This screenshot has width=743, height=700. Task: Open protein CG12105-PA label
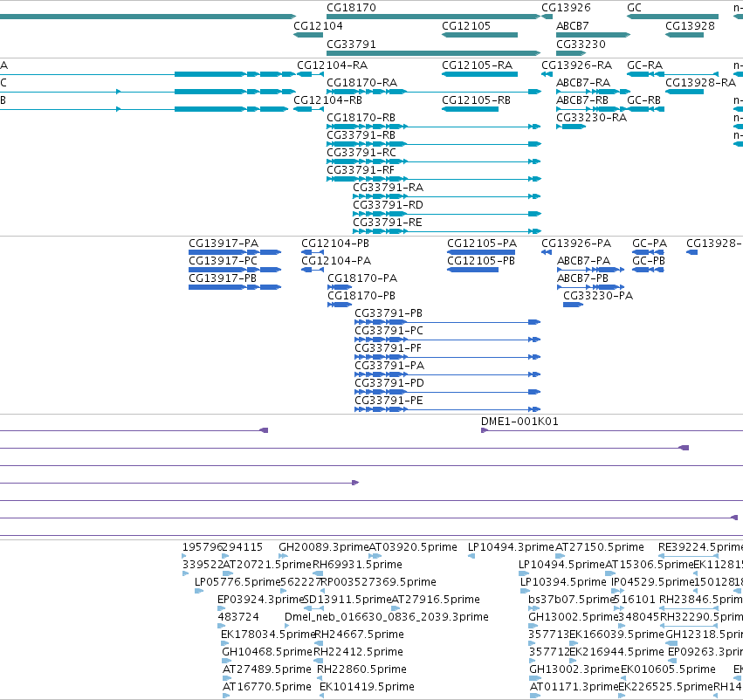click(482, 244)
